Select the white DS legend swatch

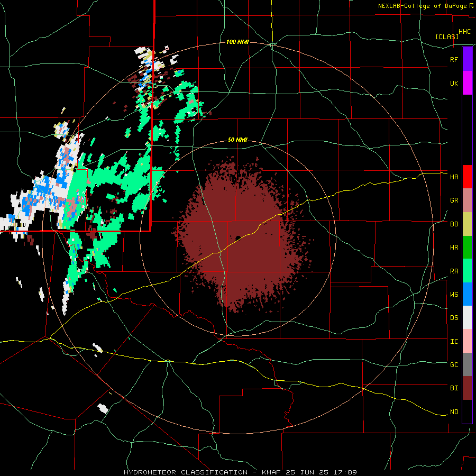pyautogui.click(x=467, y=317)
